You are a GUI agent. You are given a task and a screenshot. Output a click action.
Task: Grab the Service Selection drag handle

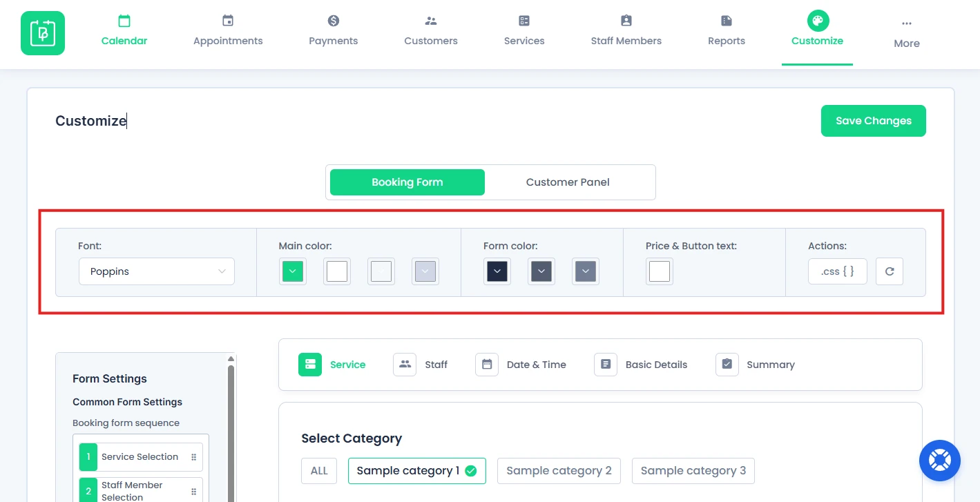[x=194, y=457]
